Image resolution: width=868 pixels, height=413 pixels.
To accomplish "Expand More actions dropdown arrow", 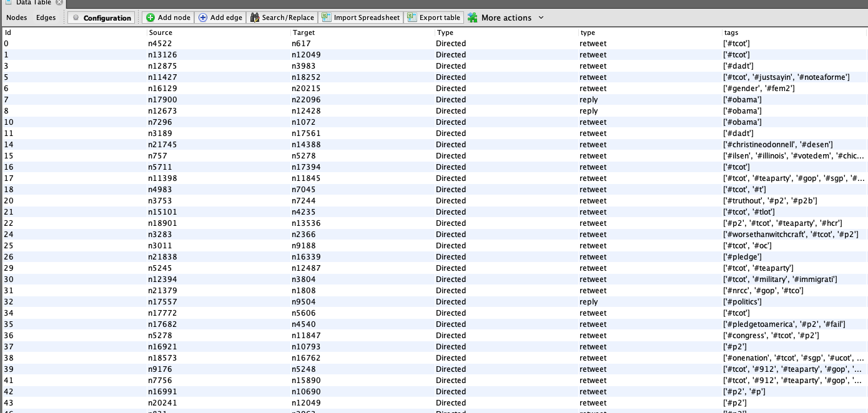I will (541, 17).
